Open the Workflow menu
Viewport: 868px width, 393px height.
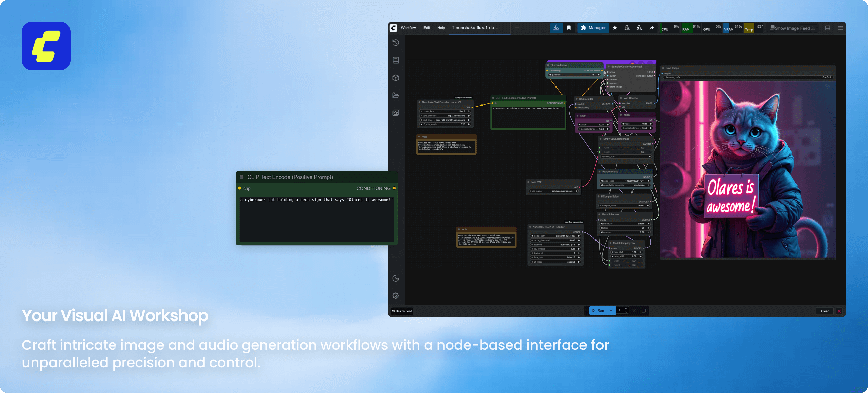[408, 28]
